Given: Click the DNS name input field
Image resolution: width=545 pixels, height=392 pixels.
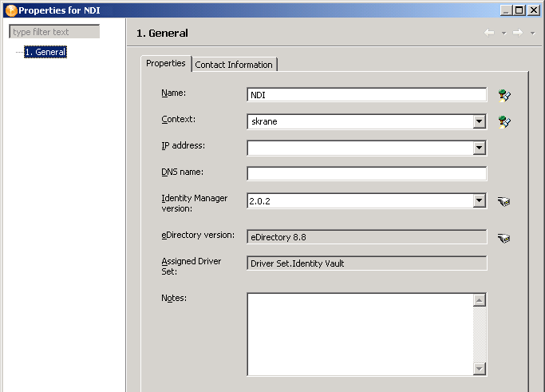Looking at the screenshot, I should click(x=367, y=173).
